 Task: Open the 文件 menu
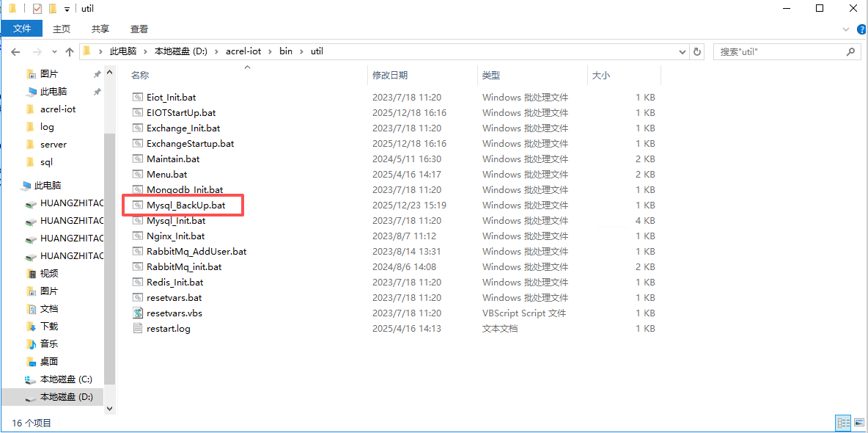point(22,29)
